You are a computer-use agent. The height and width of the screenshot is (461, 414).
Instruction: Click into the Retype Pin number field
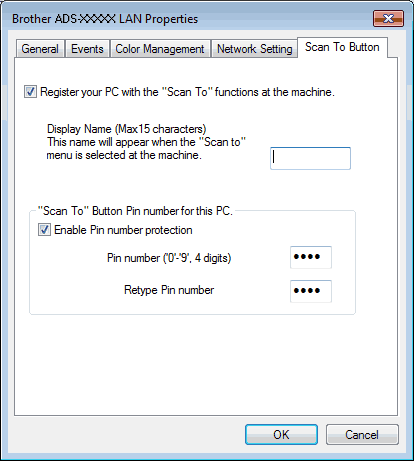point(311,291)
